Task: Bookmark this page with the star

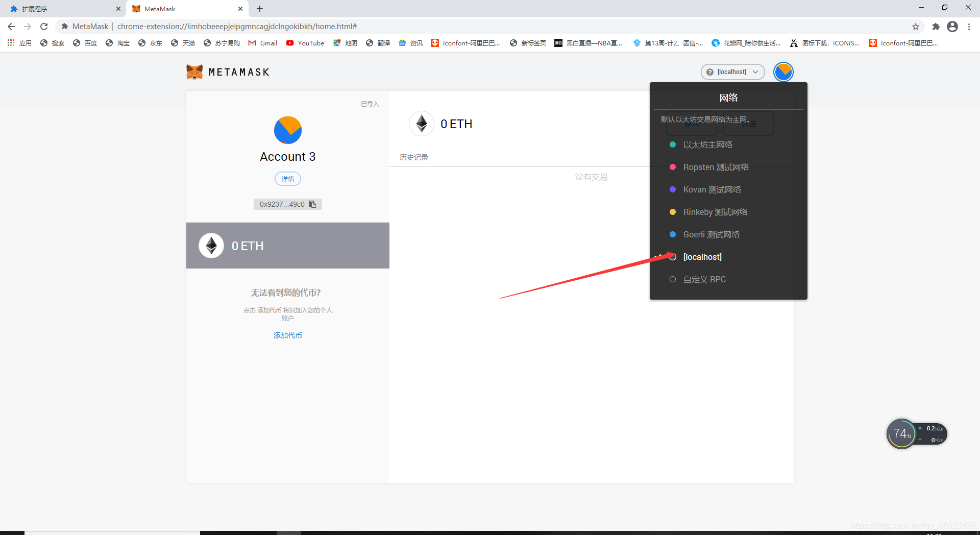Action: coord(916,27)
